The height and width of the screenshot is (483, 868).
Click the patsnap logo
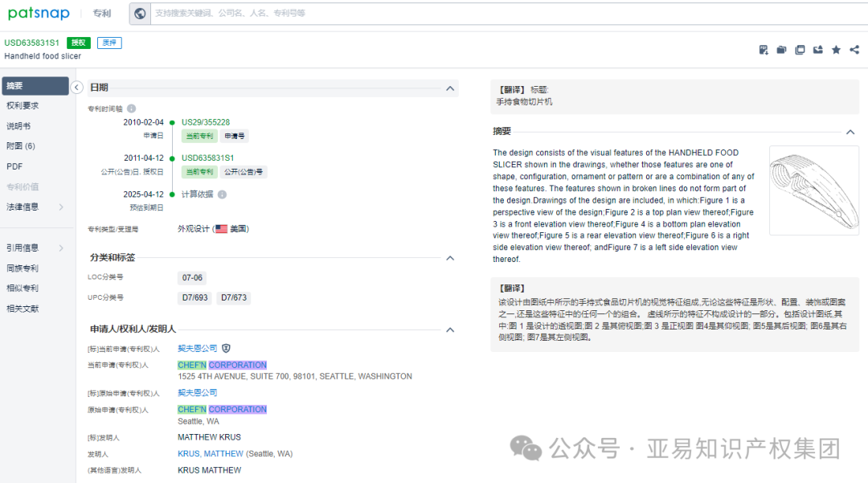click(x=39, y=14)
